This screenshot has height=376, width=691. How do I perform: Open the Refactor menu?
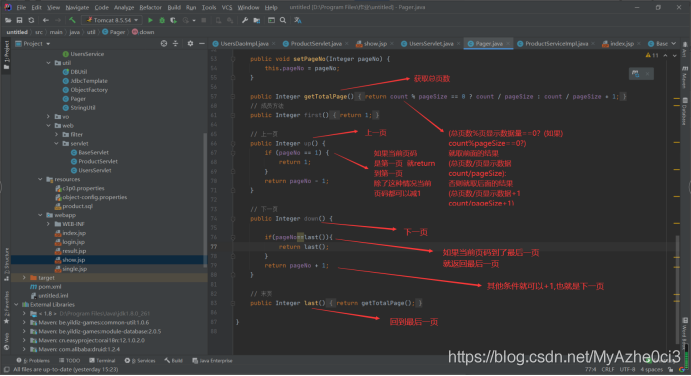point(150,7)
